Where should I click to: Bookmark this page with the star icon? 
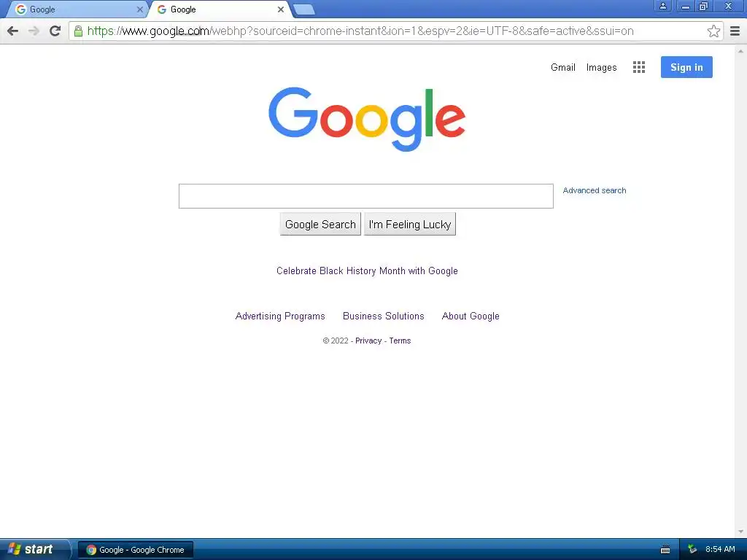coord(713,31)
